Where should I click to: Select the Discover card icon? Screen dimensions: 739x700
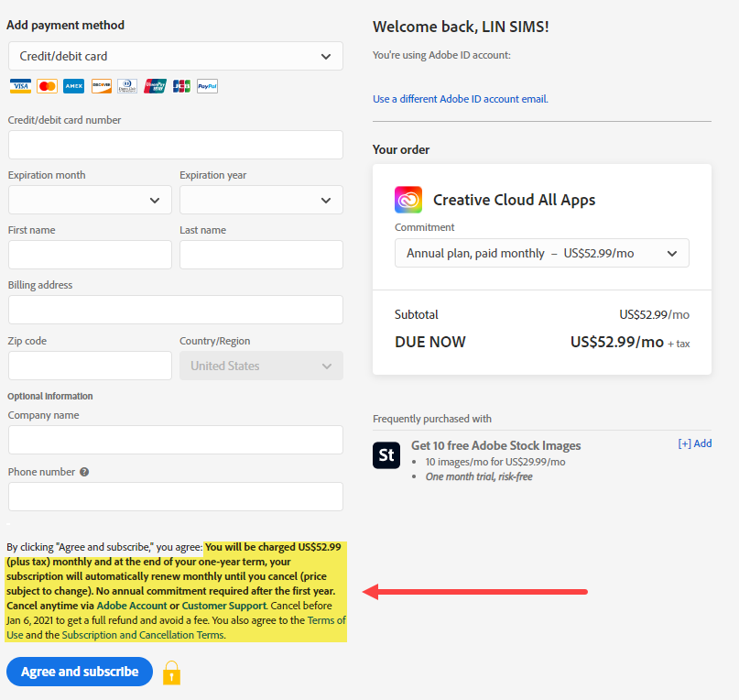100,85
